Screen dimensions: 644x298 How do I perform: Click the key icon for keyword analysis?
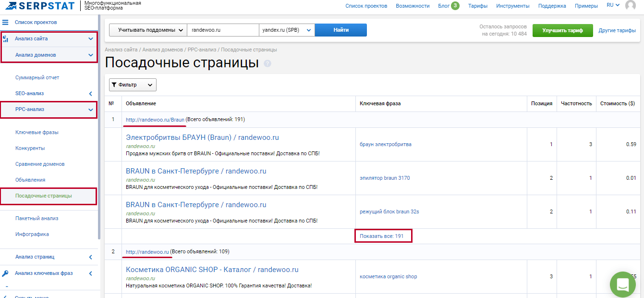(5, 273)
